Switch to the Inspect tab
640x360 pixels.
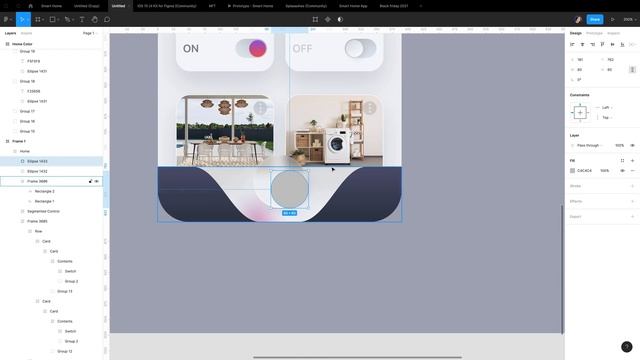click(x=613, y=33)
